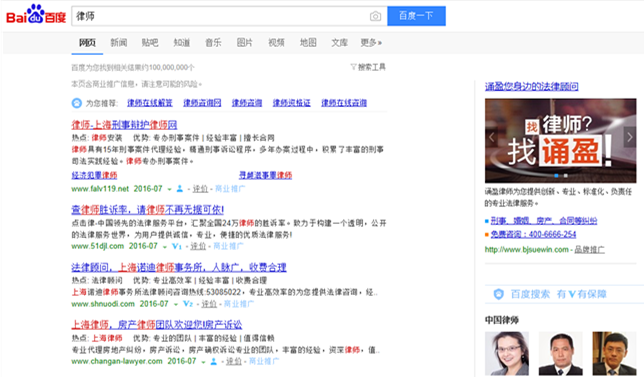
Task: Click the second carousel indicator dot
Action: (x=566, y=175)
